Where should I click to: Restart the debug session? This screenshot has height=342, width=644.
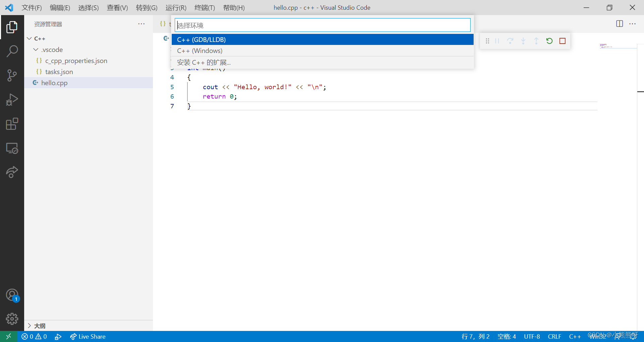coord(549,41)
